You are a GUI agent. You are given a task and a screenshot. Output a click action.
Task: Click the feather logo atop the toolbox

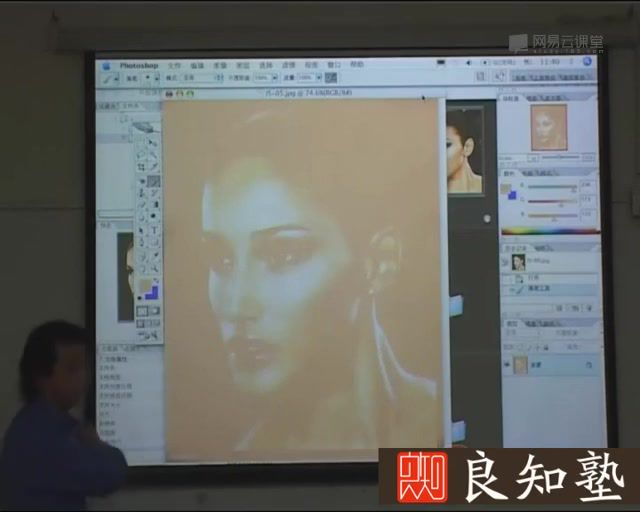147,127
